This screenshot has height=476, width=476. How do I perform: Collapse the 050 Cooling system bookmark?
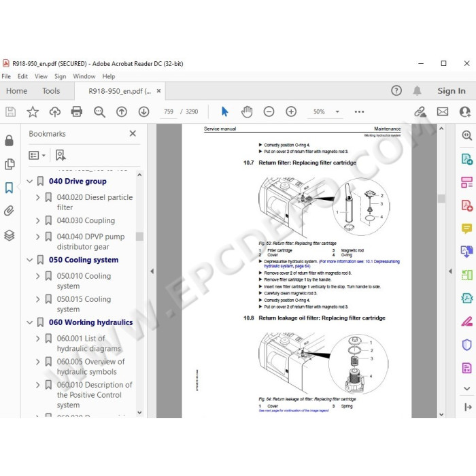coord(29,260)
